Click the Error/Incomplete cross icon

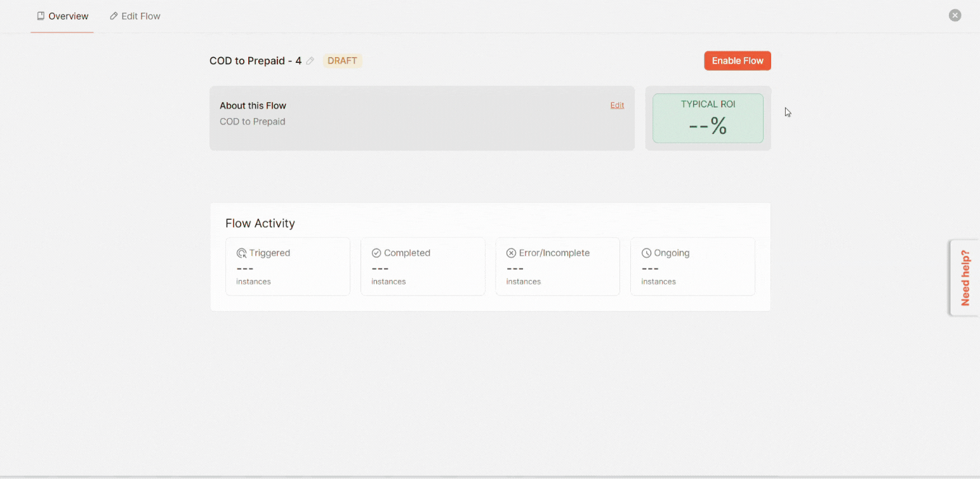point(511,253)
